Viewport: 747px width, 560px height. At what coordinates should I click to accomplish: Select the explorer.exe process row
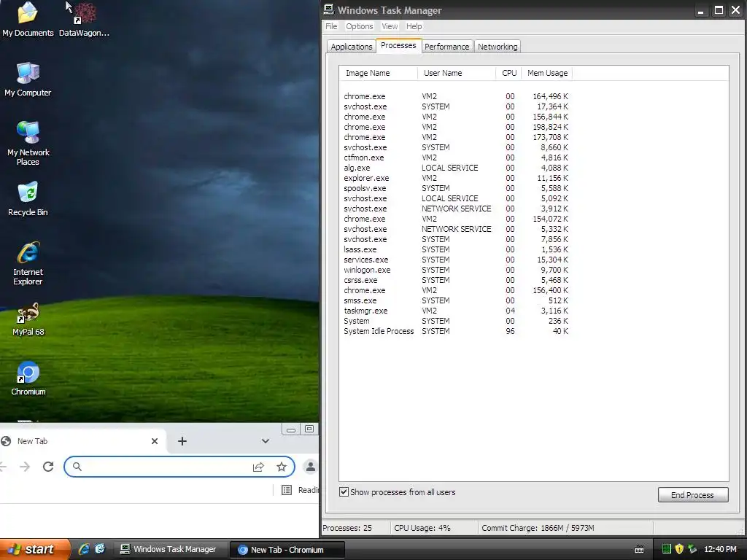pyautogui.click(x=456, y=178)
